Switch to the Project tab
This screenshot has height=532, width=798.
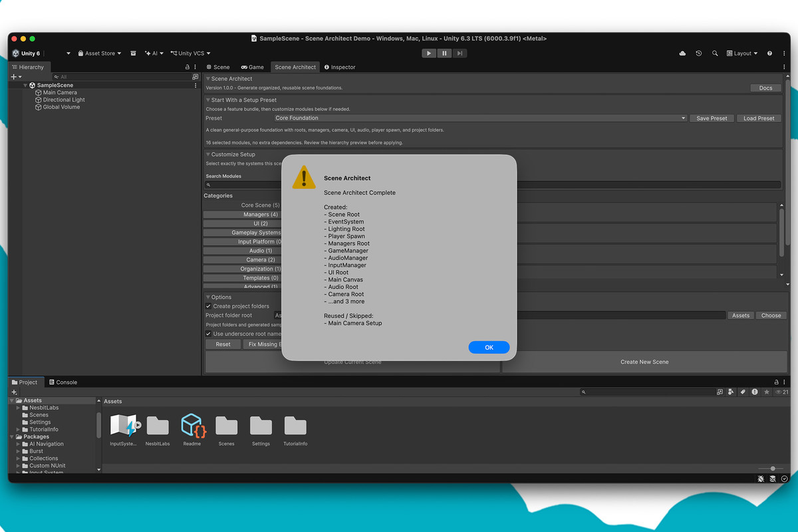[25, 382]
